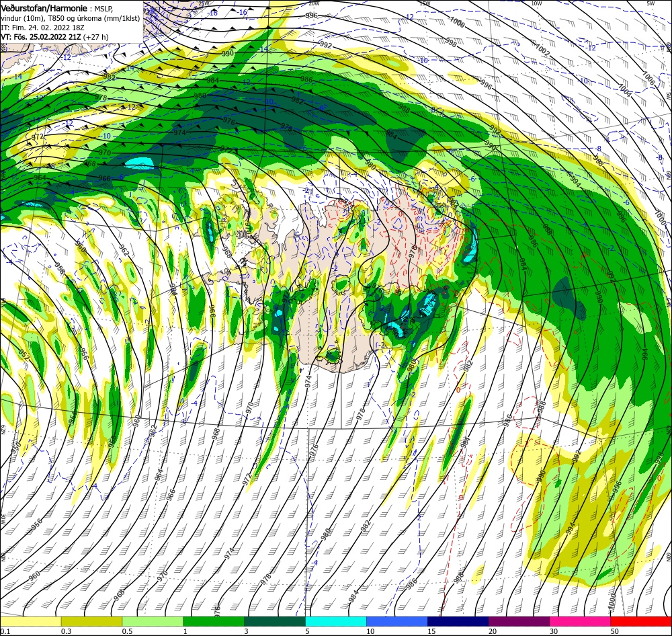Viewport: 672px width, 636px height.
Task: Select the red 50+ legend swatch
Action: pos(641,621)
